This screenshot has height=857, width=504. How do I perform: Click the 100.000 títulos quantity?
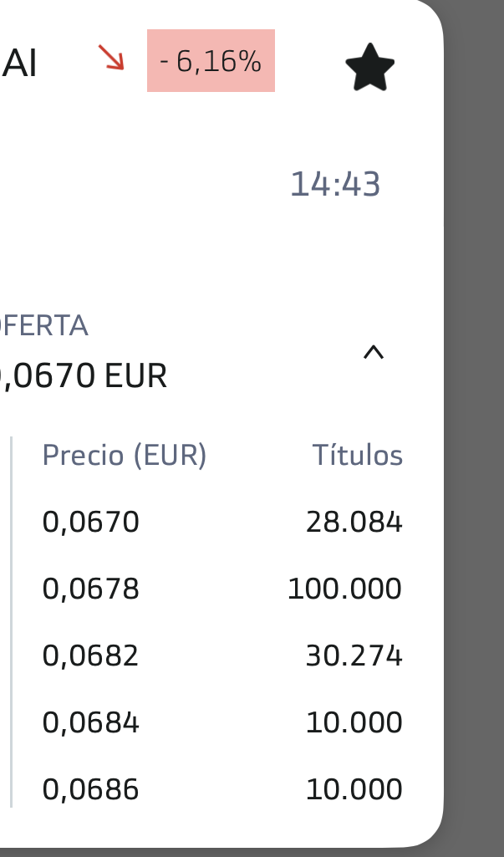[344, 589]
